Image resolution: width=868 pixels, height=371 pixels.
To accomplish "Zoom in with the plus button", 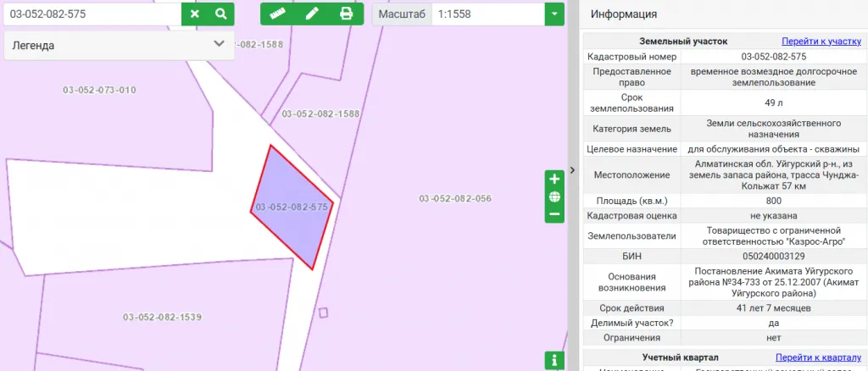I will (554, 180).
